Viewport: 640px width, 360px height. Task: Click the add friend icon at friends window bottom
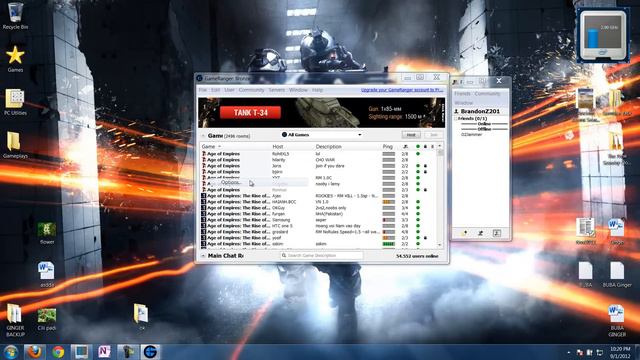point(464,233)
